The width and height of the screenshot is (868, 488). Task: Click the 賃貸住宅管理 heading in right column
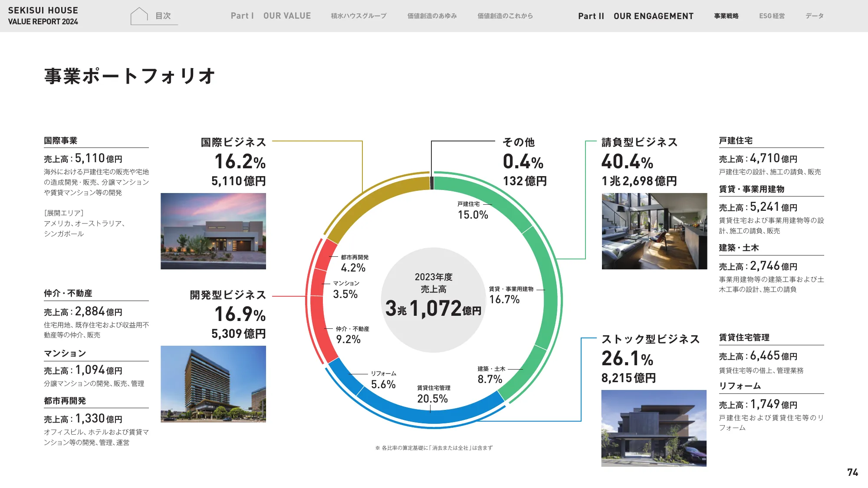(x=744, y=337)
